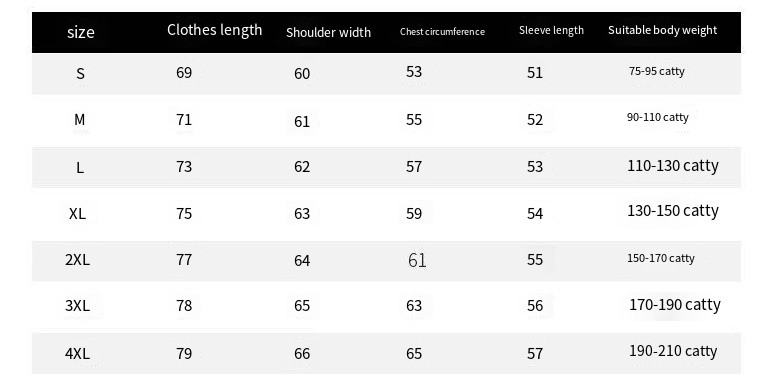
Task: Select the 'Clothes length' header
Action: 214,30
